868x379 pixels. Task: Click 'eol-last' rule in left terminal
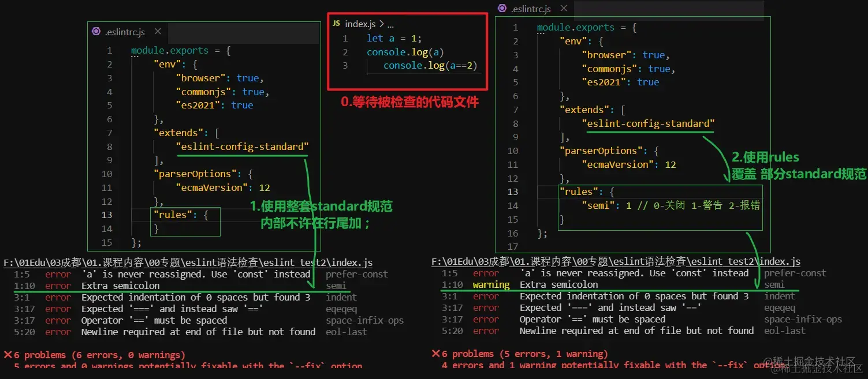point(347,332)
